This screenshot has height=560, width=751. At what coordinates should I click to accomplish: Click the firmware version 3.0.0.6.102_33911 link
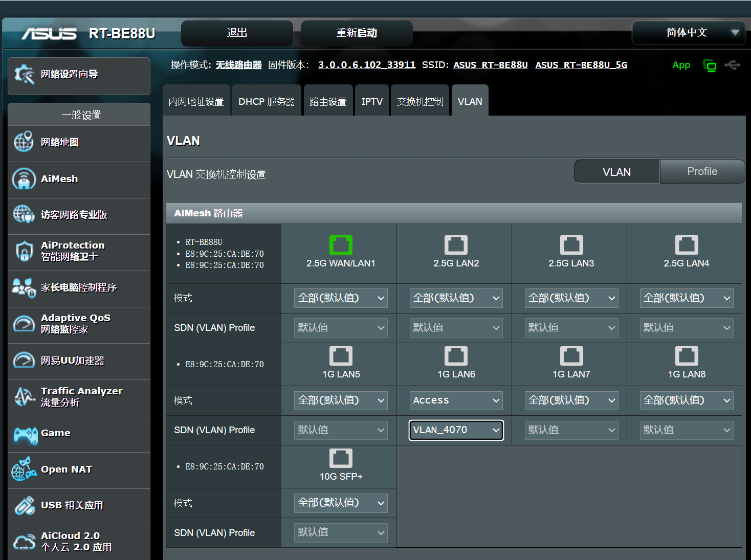pos(367,65)
